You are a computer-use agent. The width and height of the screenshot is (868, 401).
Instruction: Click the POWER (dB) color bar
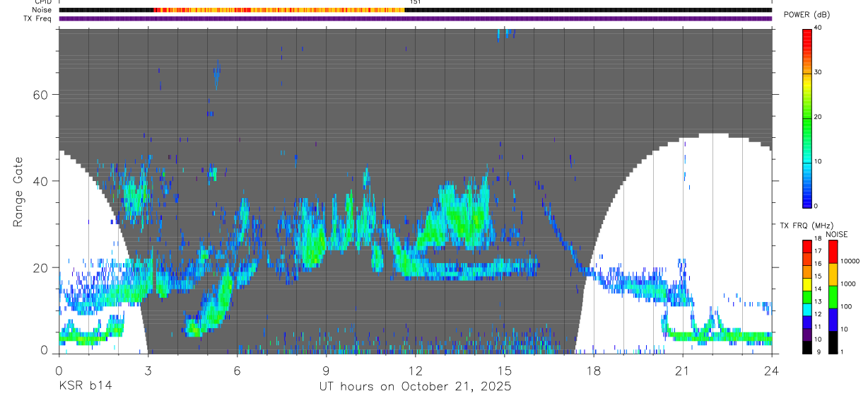click(x=807, y=117)
